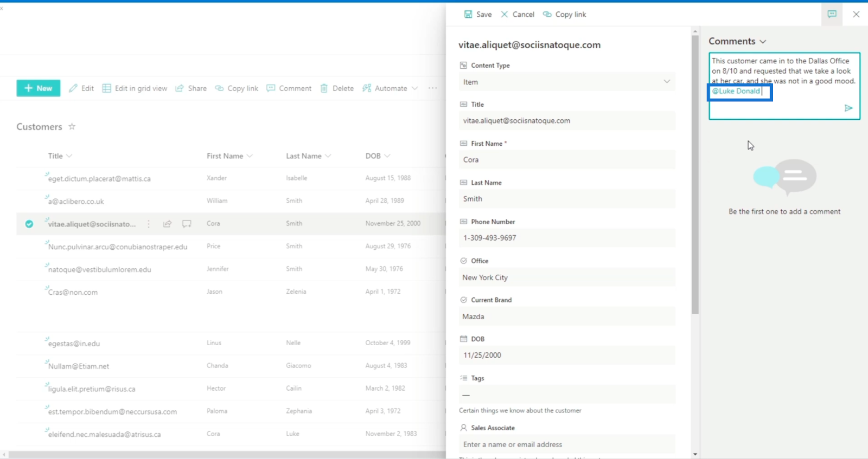Click the Giacomo last name cell
The image size is (868, 459).
[298, 366]
